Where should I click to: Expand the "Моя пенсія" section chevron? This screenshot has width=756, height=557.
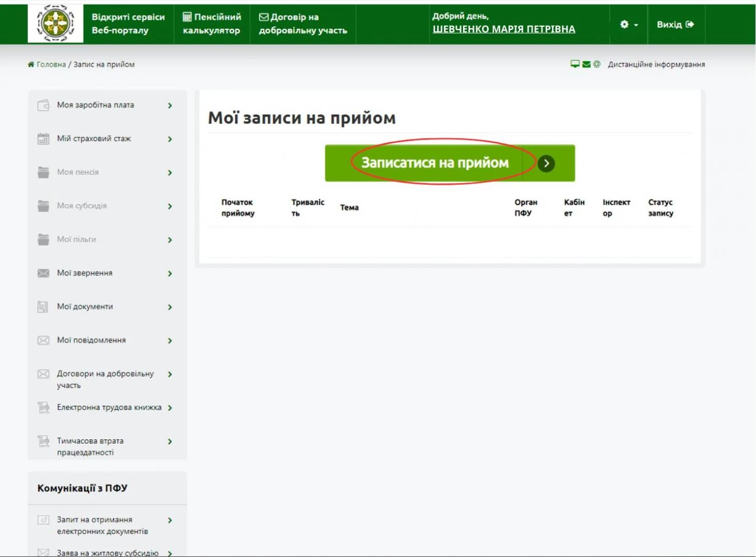click(x=169, y=172)
